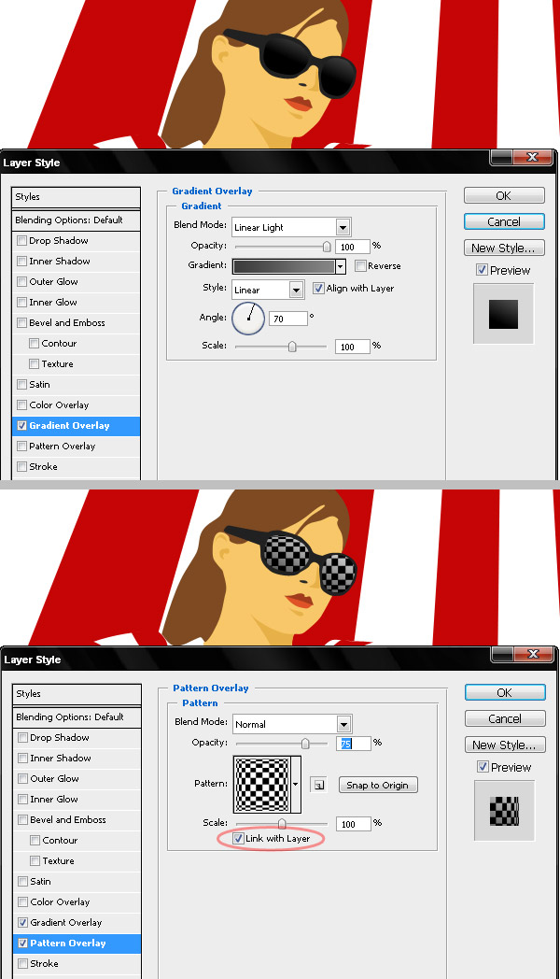Enable Inner Glow in Pattern Overlay settings dialog

point(23,800)
